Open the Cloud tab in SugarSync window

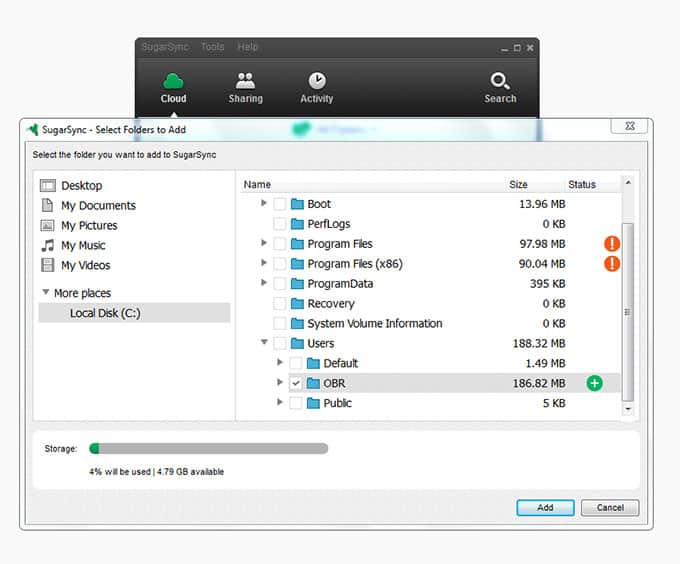(x=173, y=88)
